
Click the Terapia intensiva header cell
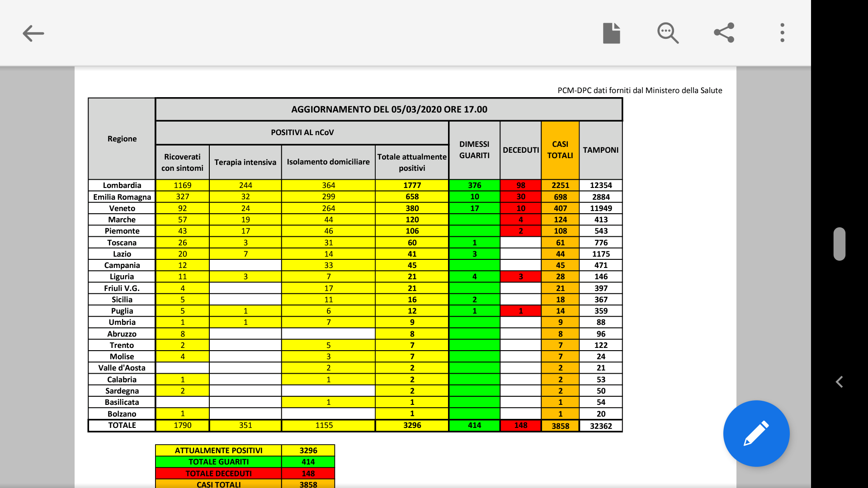coord(245,162)
